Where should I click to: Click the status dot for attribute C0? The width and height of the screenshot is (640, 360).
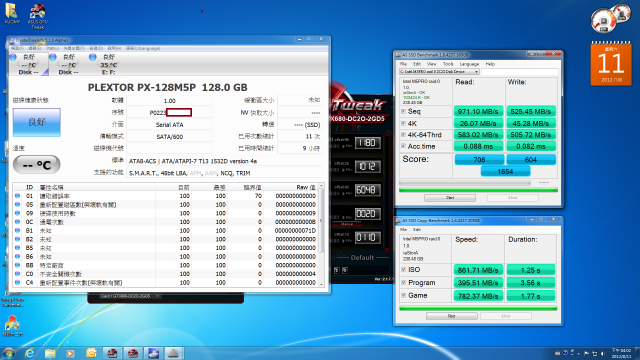click(x=17, y=274)
